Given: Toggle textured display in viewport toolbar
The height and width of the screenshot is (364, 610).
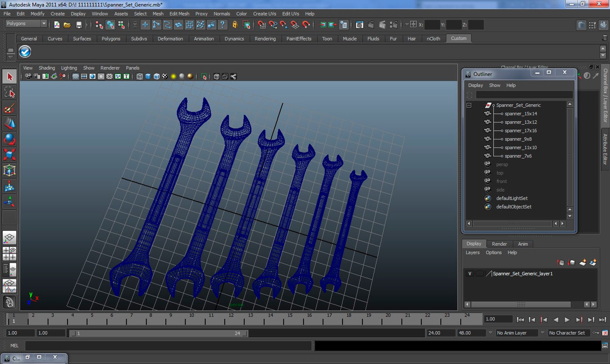Looking at the screenshot, I should (x=165, y=77).
